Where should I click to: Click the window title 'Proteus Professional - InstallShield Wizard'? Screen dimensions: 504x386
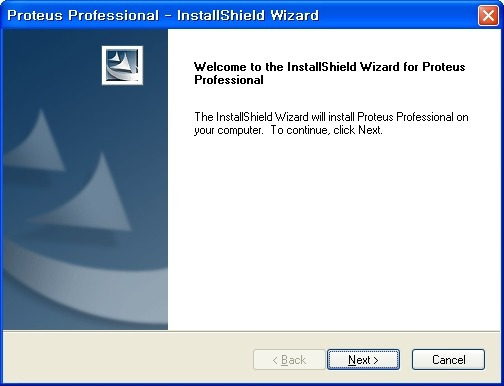[163, 15]
